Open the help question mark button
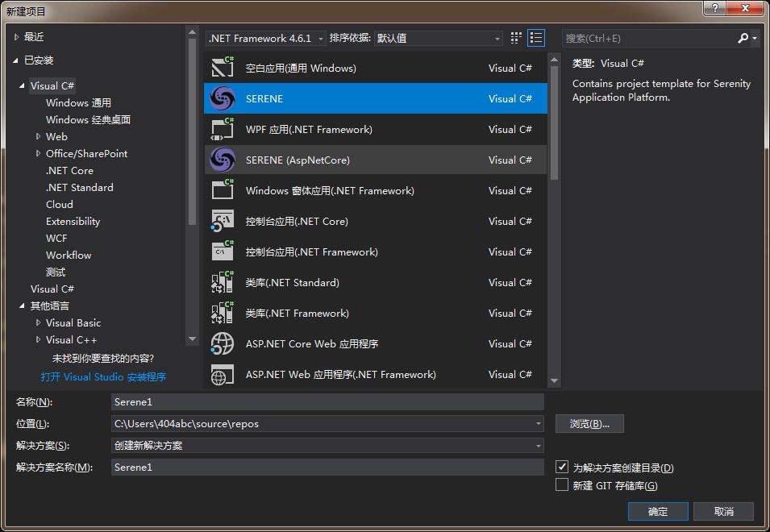The image size is (770, 532). [715, 8]
